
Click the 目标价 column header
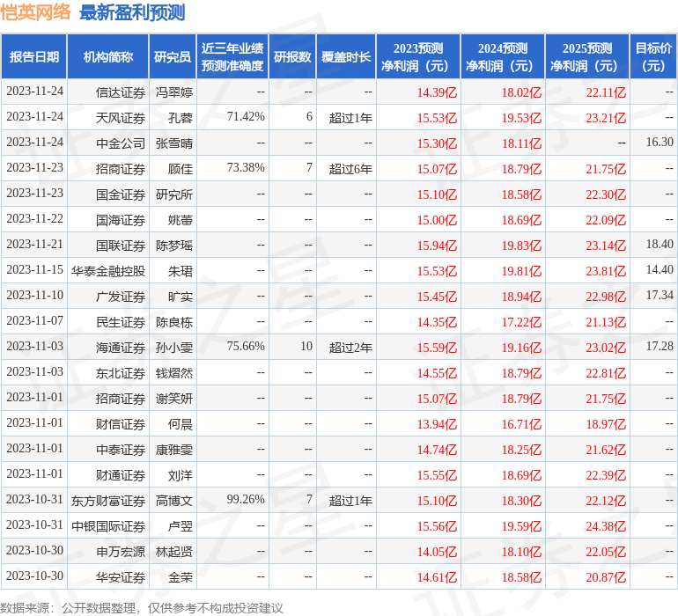tap(653, 57)
